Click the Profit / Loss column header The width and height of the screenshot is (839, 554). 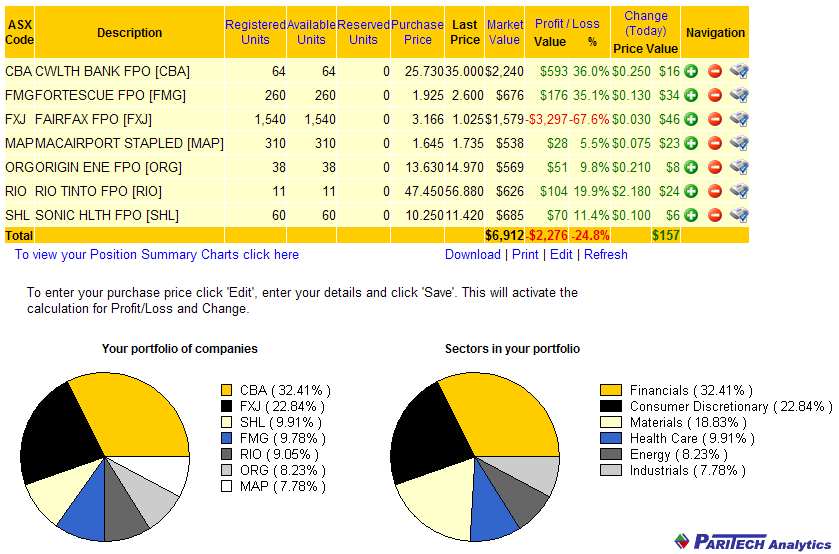(567, 24)
